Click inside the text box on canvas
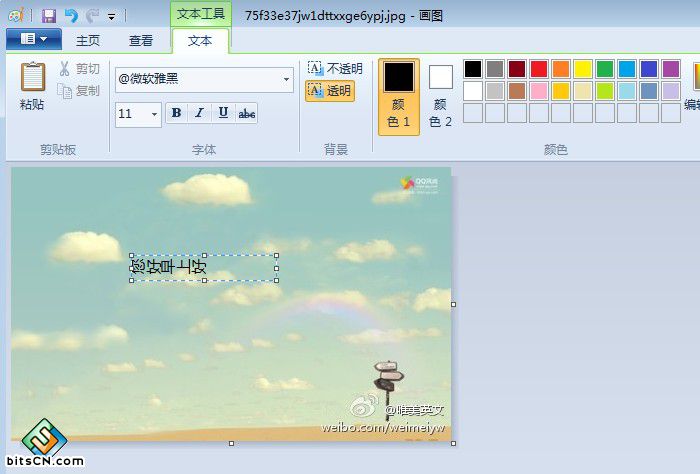This screenshot has width=700, height=474. [204, 268]
